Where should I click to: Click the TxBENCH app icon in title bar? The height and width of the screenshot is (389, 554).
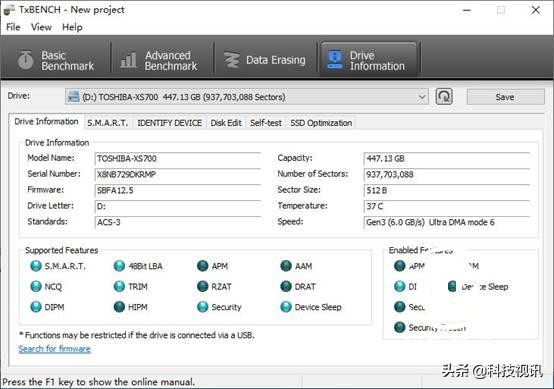pos(8,10)
